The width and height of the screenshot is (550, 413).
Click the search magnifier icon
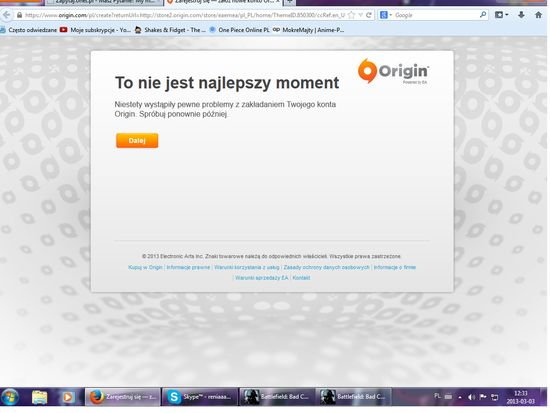point(483,15)
